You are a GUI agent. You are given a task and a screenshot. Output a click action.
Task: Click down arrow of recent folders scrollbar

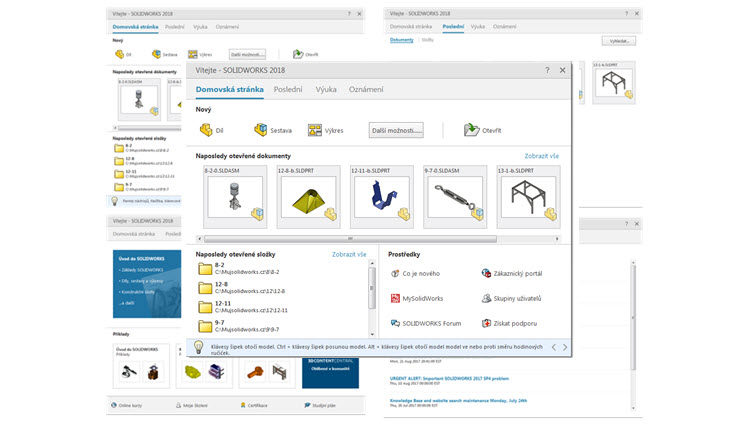click(372, 334)
